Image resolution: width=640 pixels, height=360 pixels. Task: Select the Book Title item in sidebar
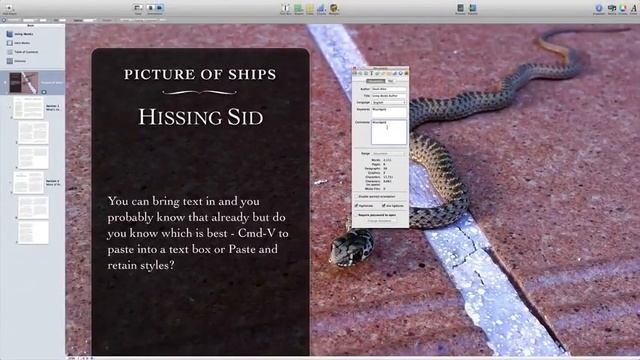click(20, 34)
